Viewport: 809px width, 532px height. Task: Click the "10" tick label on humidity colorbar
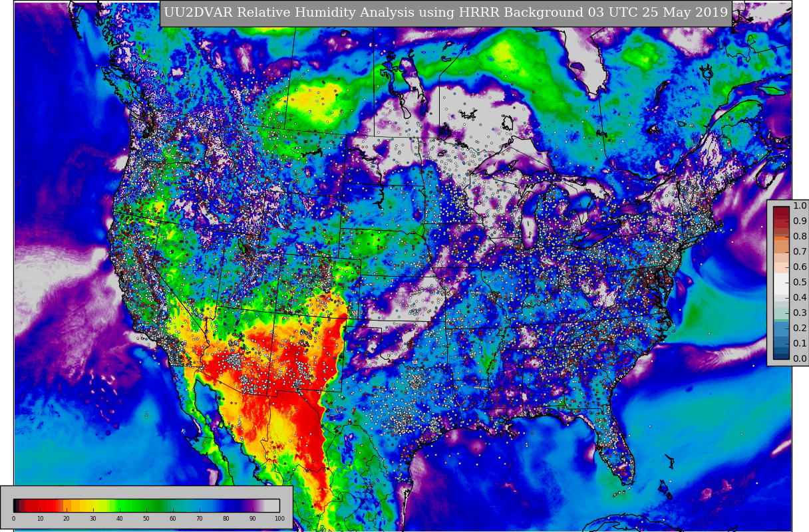pyautogui.click(x=40, y=519)
